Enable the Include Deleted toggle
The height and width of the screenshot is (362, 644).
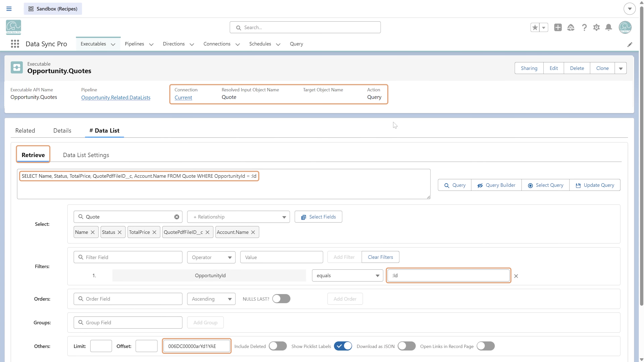coord(278,346)
